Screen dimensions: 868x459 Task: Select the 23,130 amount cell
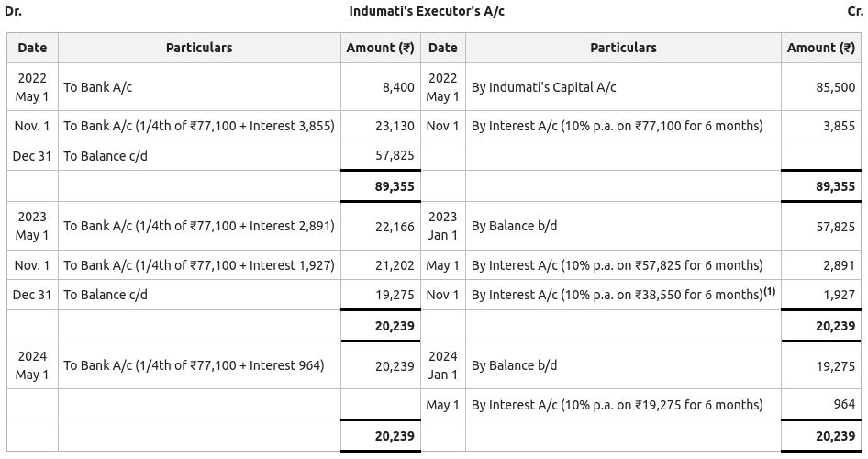click(x=395, y=126)
